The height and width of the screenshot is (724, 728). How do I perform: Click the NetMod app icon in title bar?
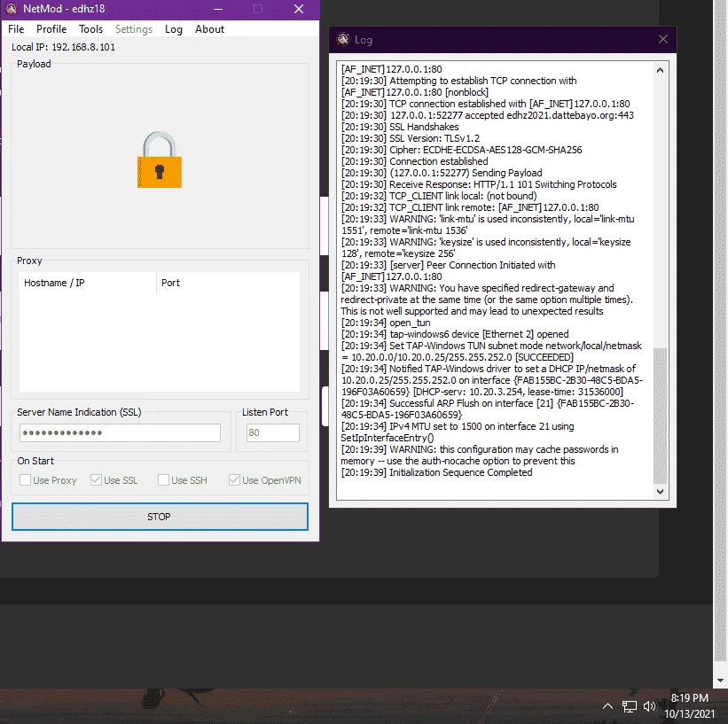(x=12, y=9)
